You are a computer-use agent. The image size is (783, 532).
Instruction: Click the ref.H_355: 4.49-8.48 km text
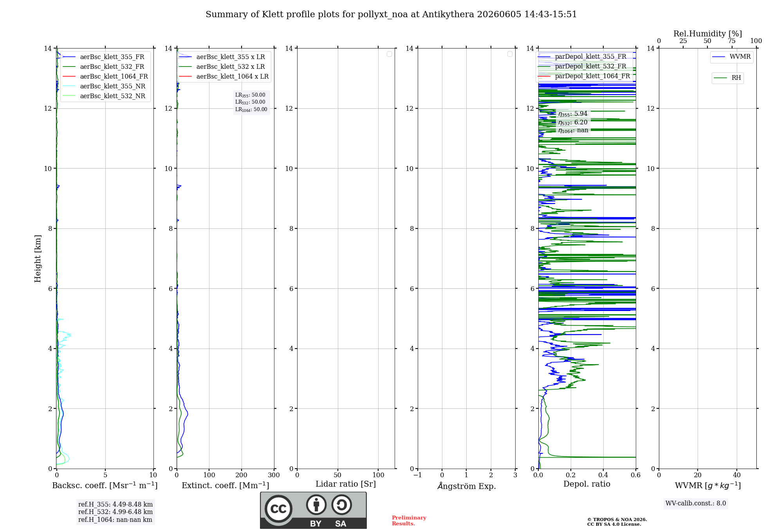(115, 505)
